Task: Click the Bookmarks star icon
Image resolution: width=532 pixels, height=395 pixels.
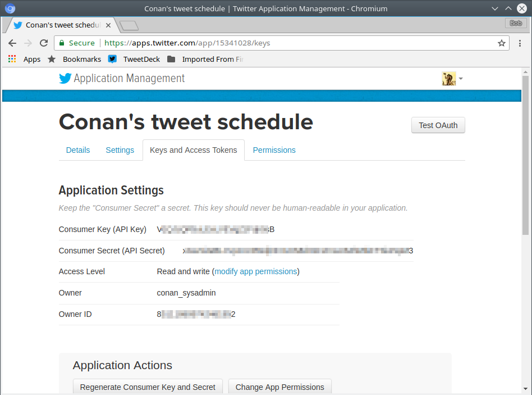Action: coord(52,59)
